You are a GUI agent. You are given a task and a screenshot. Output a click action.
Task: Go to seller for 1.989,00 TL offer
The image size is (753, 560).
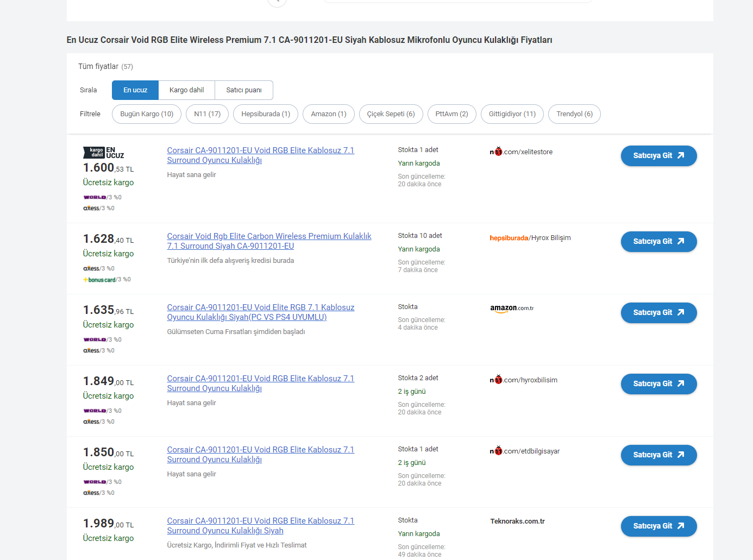click(x=658, y=526)
